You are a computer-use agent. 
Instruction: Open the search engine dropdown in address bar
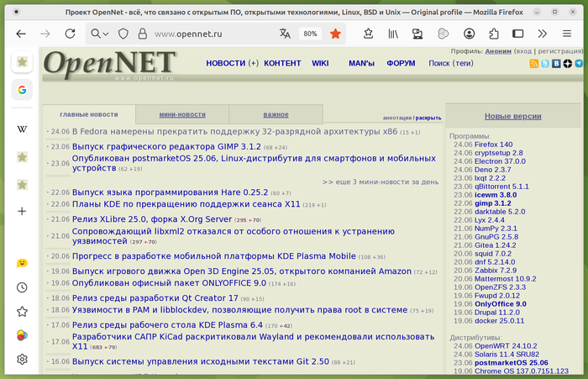99,34
